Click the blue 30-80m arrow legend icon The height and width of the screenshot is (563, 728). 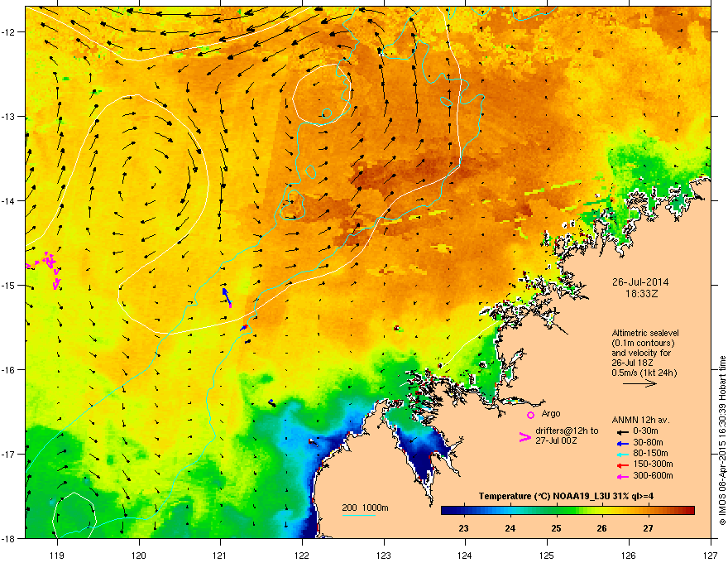(x=622, y=443)
